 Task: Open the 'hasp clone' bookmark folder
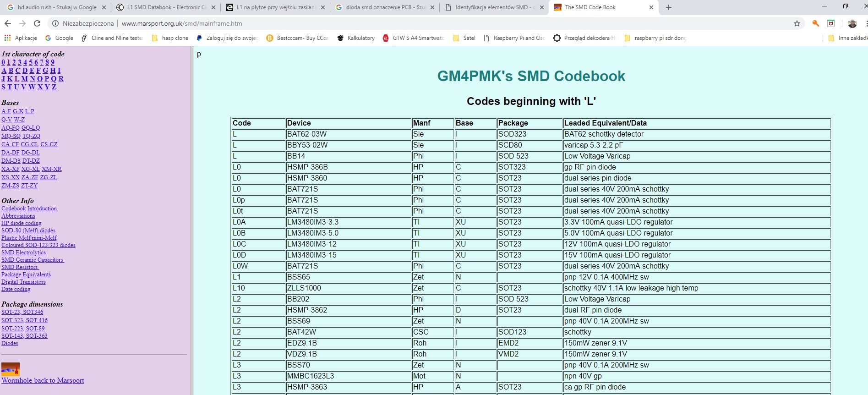[x=170, y=38]
